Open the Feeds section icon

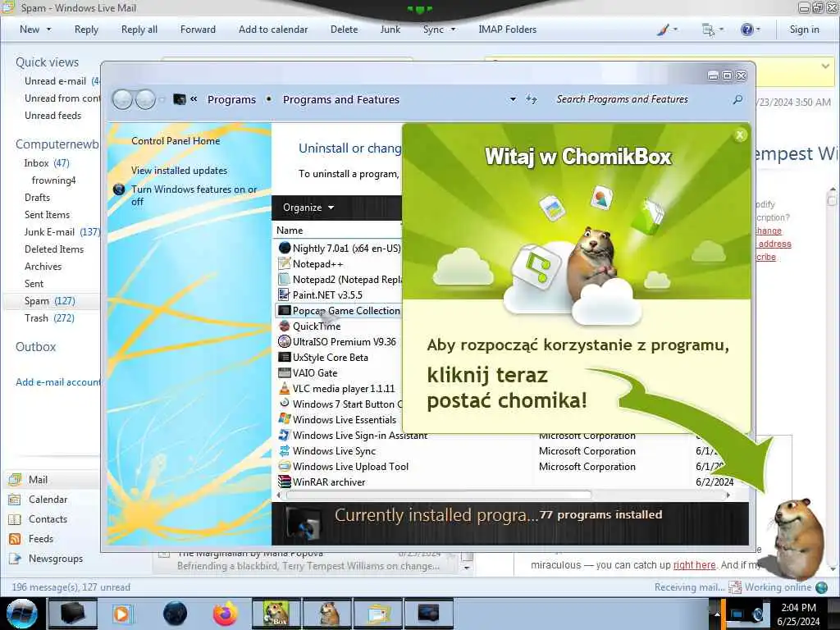pos(15,539)
